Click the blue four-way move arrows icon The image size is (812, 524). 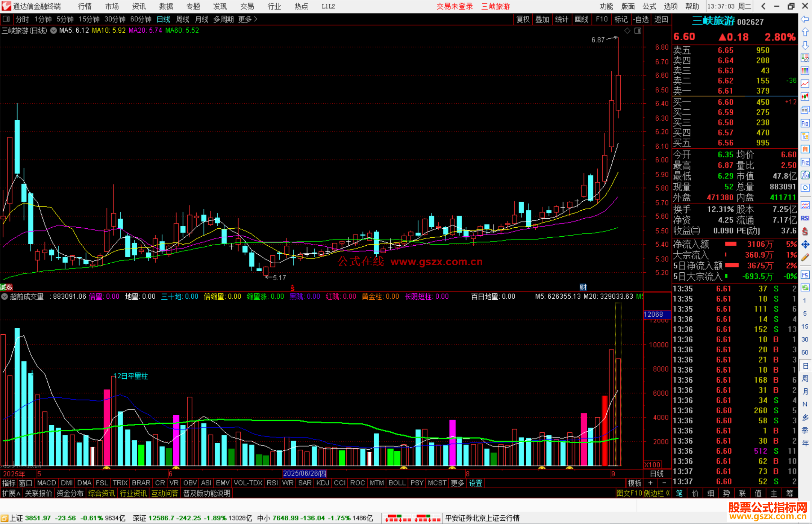(x=805, y=245)
